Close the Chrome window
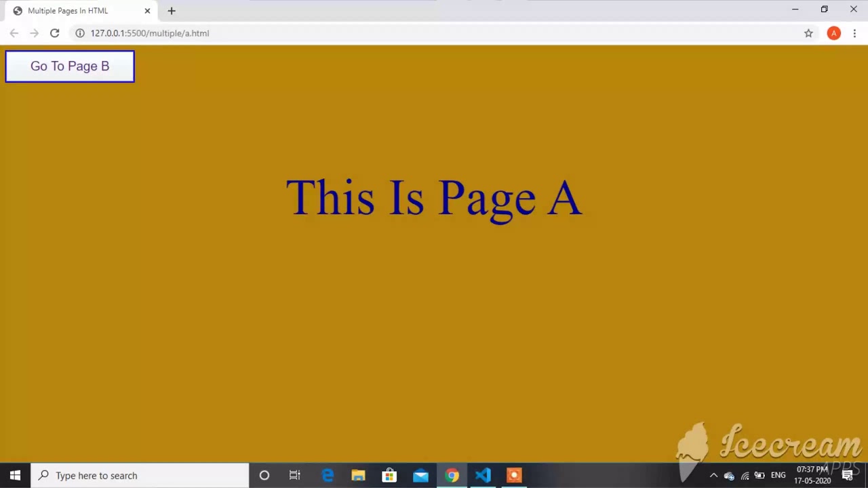This screenshot has height=488, width=868. [853, 9]
